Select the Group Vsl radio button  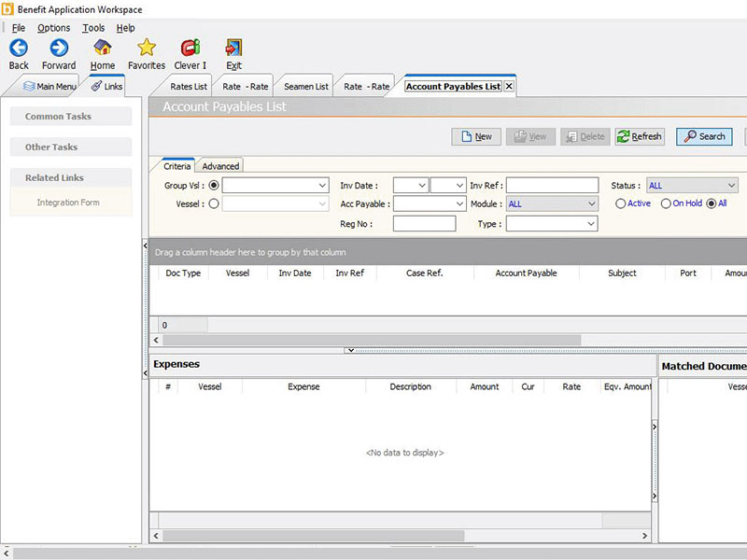[x=214, y=186]
